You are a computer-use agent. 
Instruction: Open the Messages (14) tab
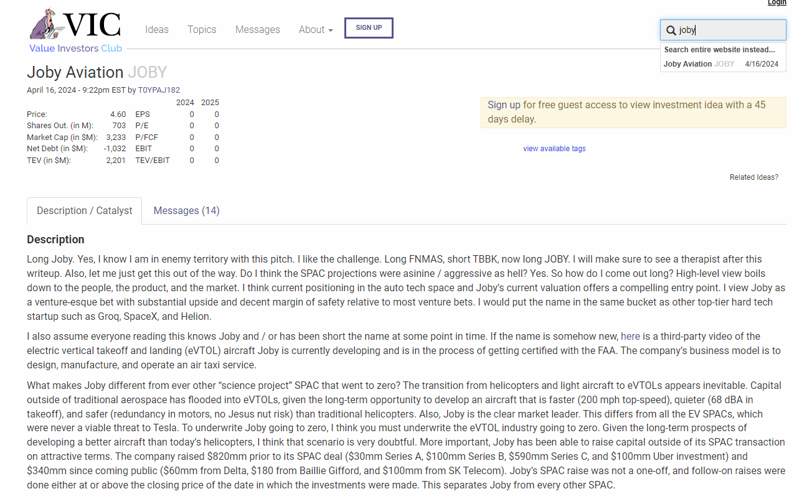[x=187, y=211]
